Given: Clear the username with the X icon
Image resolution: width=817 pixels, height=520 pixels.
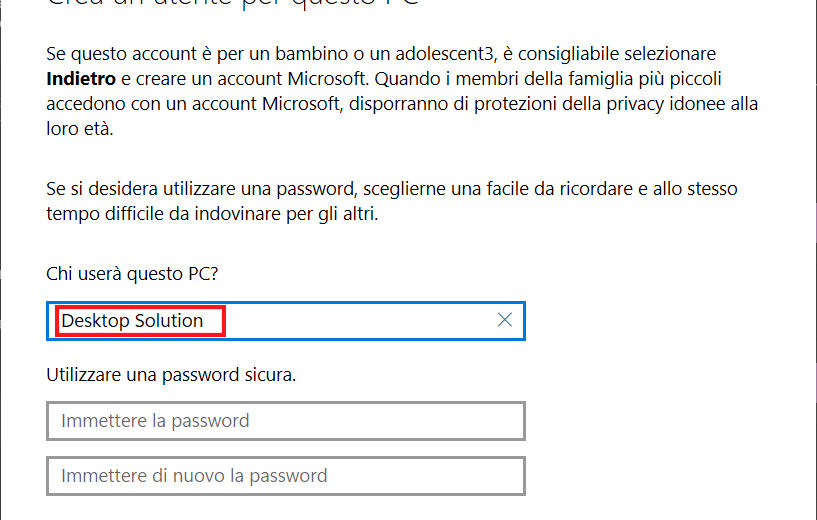Looking at the screenshot, I should coord(505,320).
